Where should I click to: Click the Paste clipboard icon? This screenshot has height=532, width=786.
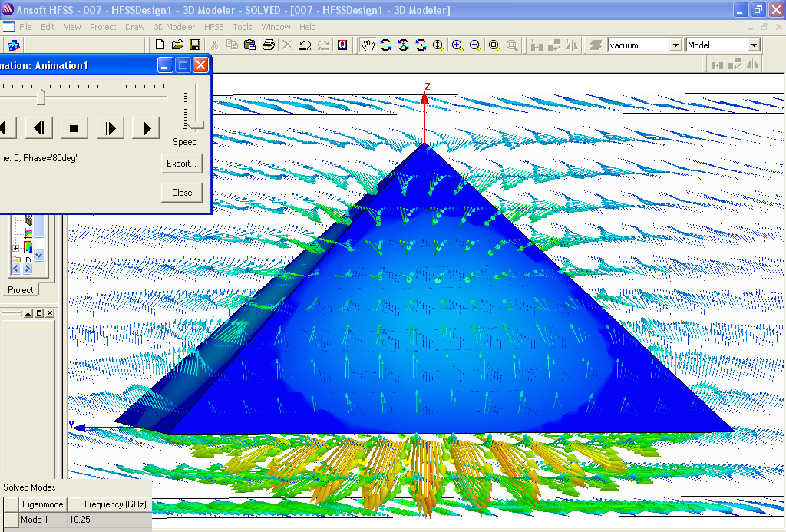tap(249, 45)
